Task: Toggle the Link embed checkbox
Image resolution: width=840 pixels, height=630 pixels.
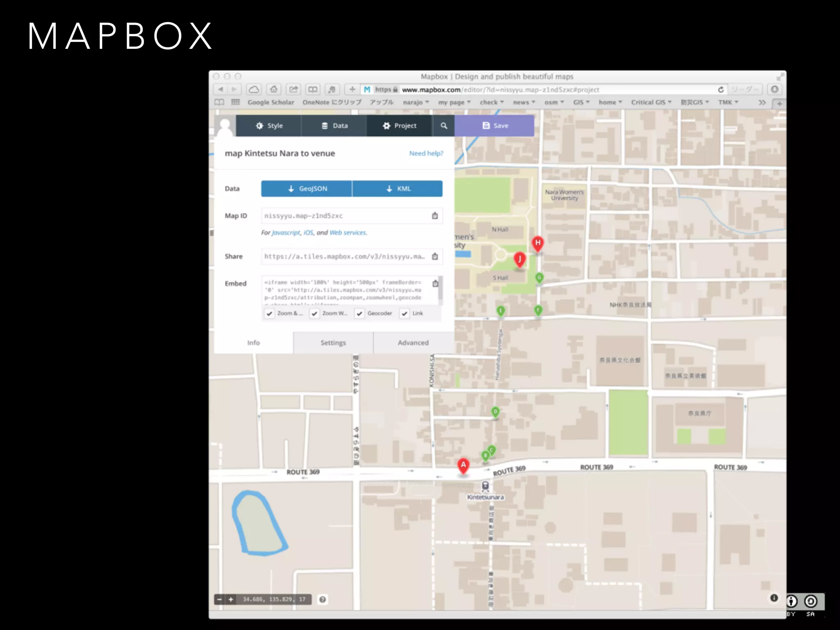Action: [405, 313]
